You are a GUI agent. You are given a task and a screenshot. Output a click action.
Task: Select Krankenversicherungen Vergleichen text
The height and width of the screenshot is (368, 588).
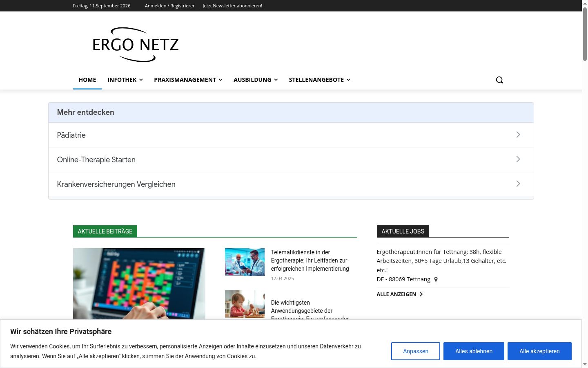pyautogui.click(x=116, y=184)
